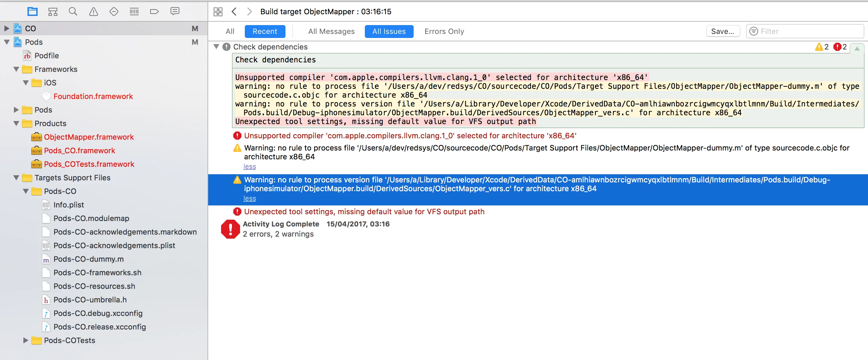The width and height of the screenshot is (868, 360).
Task: Go forward with the right chevron
Action: coord(250,12)
